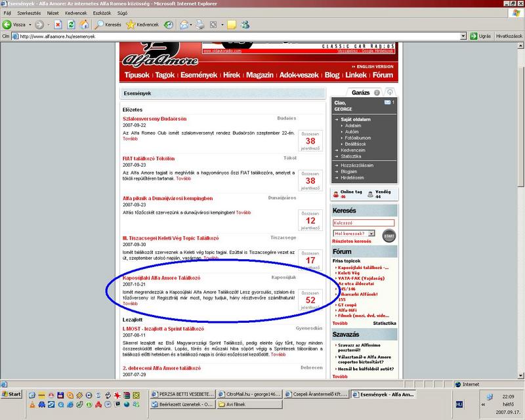The width and height of the screenshot is (525, 420).
Task: Open the address bar dropdown arrow
Action: tap(463, 36)
